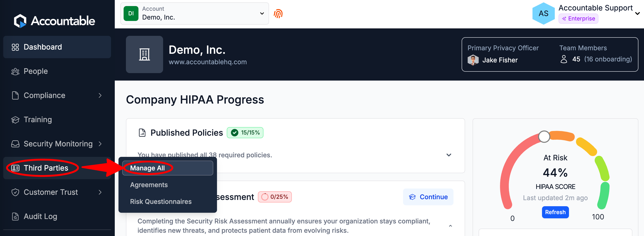Open the Account Demo, Inc. dropdown
This screenshot has height=236, width=644.
[x=194, y=13]
